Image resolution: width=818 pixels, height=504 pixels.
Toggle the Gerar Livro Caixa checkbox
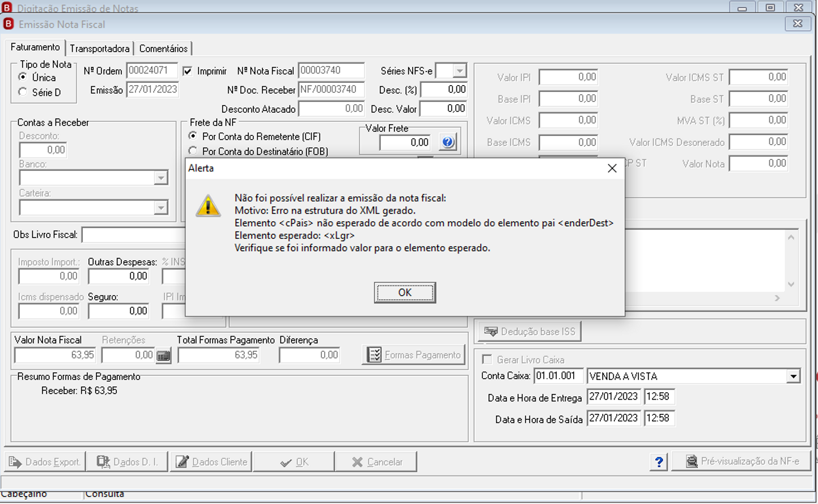tap(487, 359)
